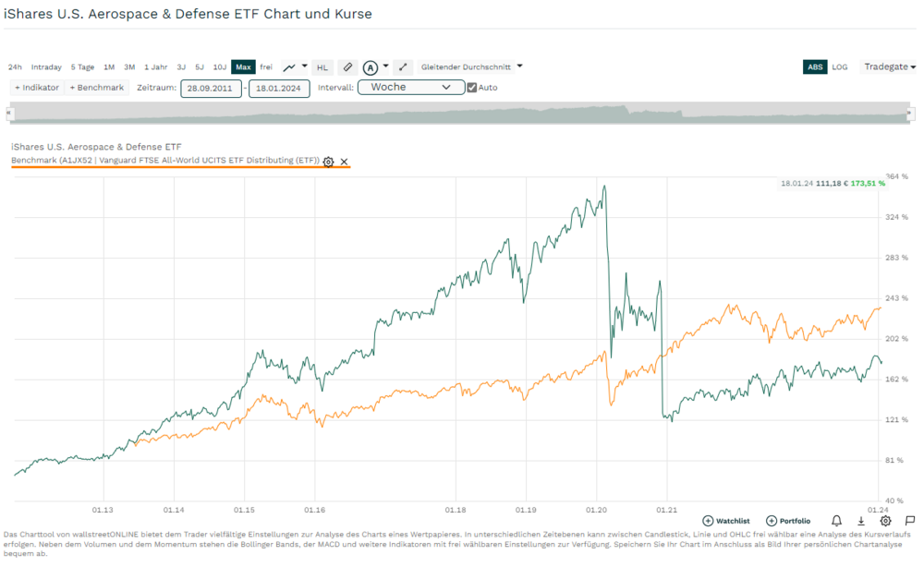Click the flag icon below the chart
Screen dimensions: 924x579
pyautogui.click(x=910, y=521)
